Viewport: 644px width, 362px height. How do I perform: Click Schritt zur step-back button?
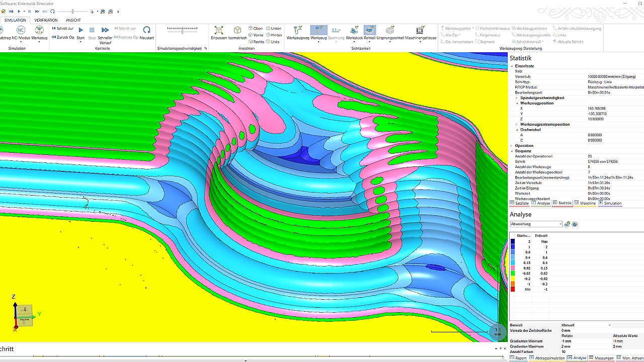[x=63, y=29]
